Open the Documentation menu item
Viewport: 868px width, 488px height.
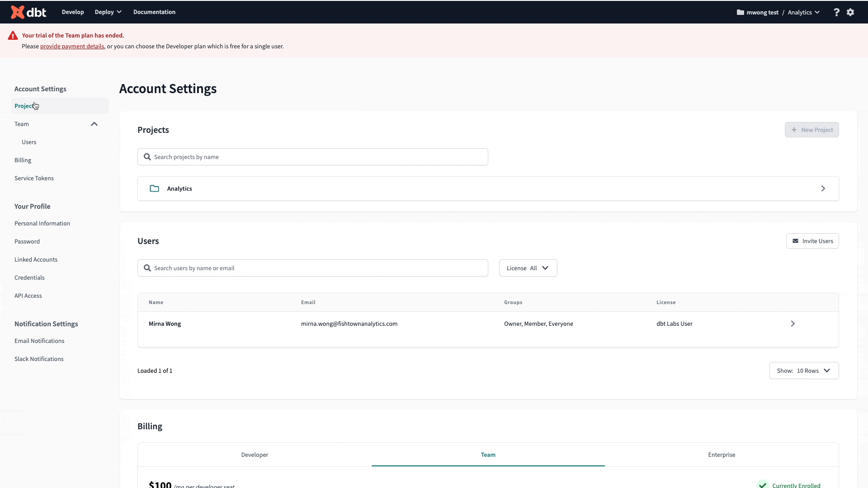pyautogui.click(x=154, y=12)
